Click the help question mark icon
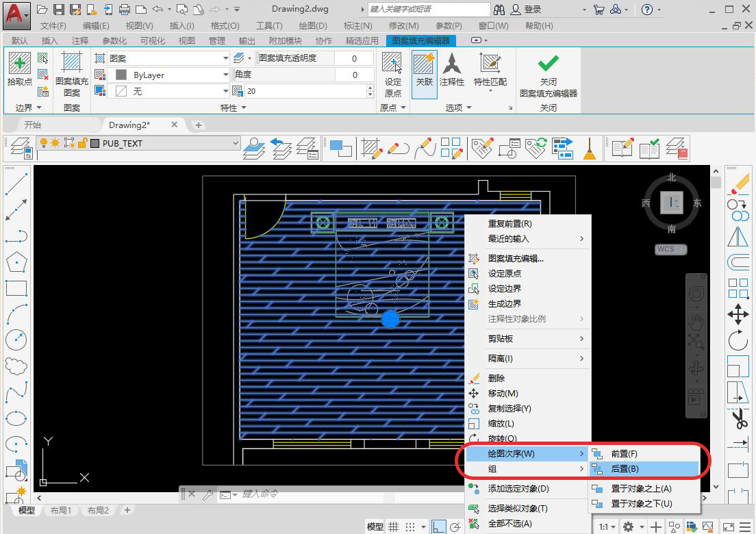This screenshot has height=534, width=756. tap(647, 9)
